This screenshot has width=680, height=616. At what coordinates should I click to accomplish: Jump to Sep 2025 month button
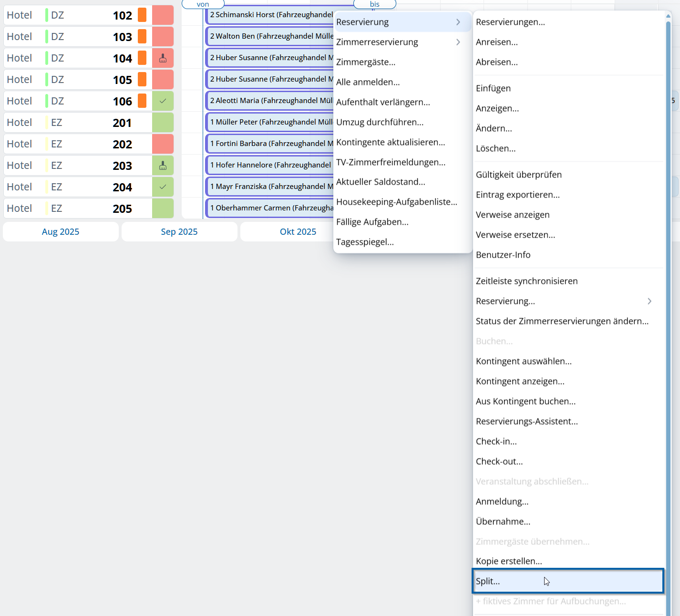(179, 232)
